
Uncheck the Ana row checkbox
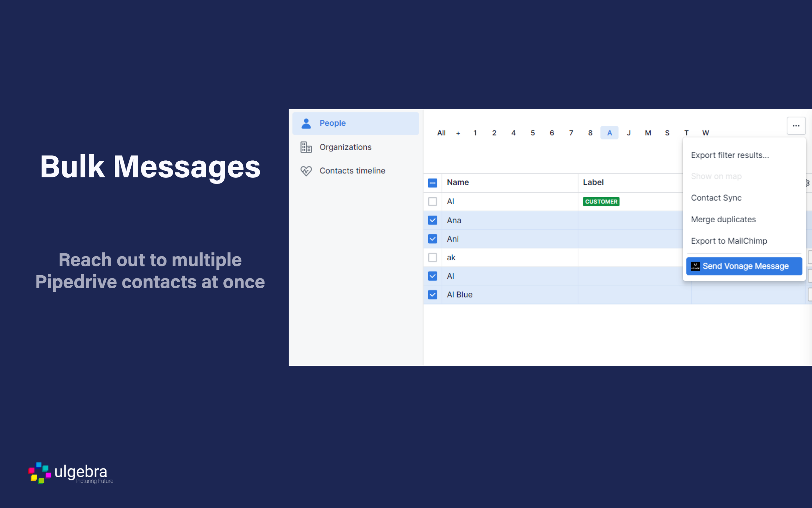[433, 220]
